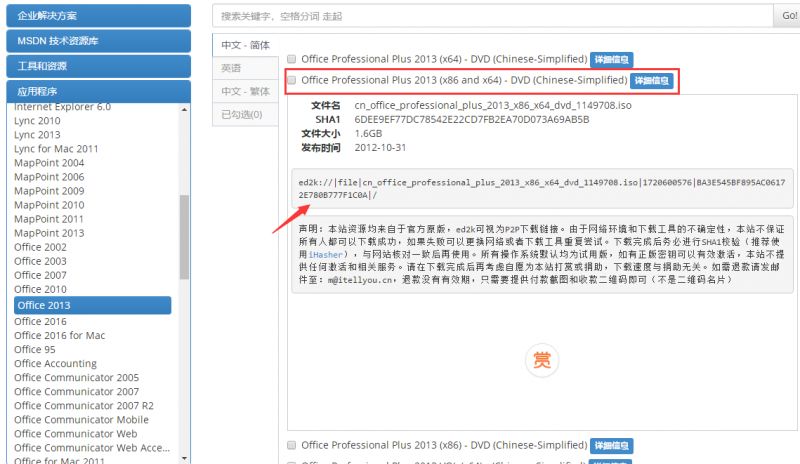This screenshot has height=464, width=800.
Task: Click the Go! search button
Action: pyautogui.click(x=789, y=16)
